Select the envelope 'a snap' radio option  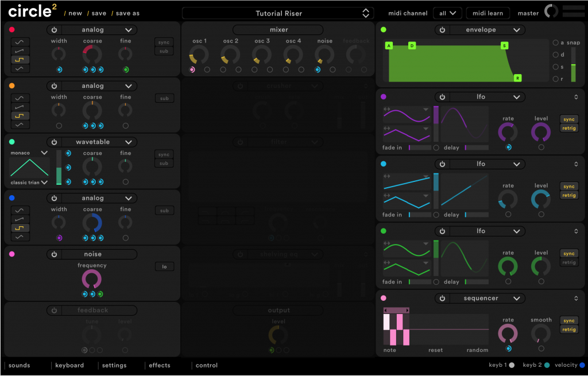point(556,42)
